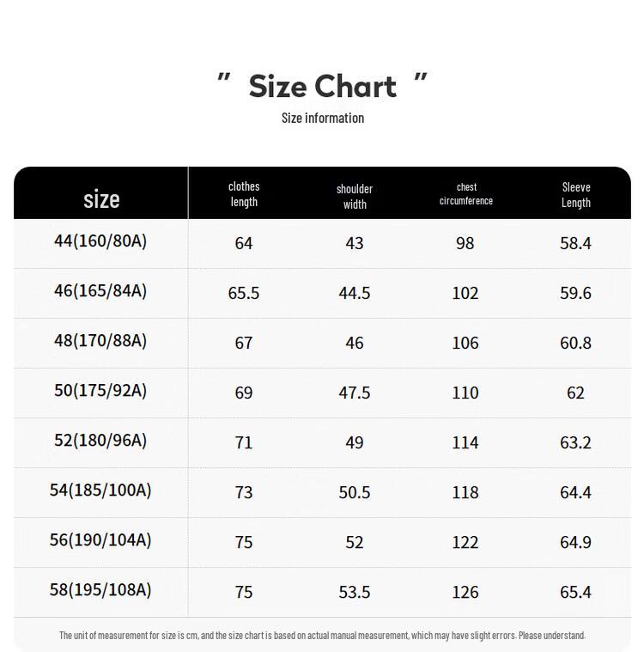Select the 47.5 shoulder width cell
Image resolution: width=644 pixels, height=652 pixels.
[x=355, y=393]
